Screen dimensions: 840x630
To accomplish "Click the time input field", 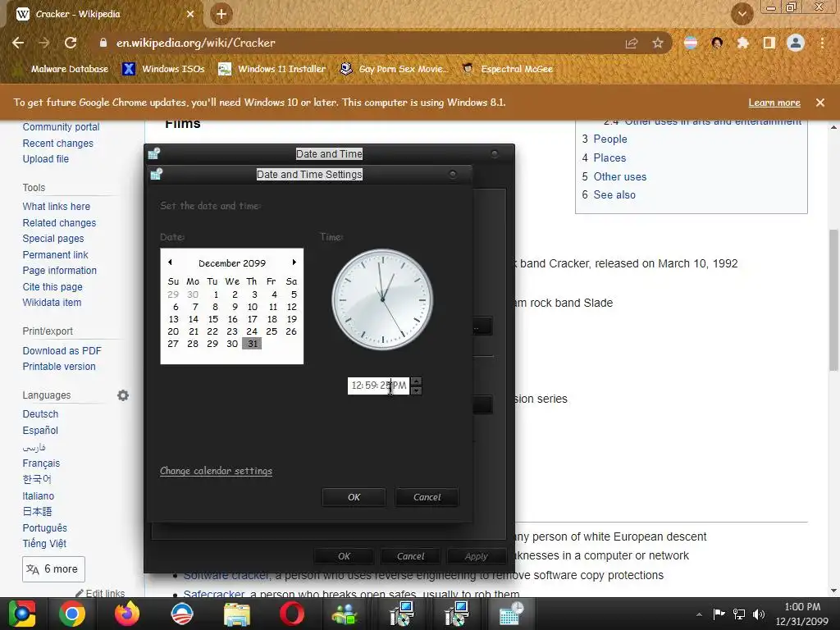I will (x=378, y=386).
